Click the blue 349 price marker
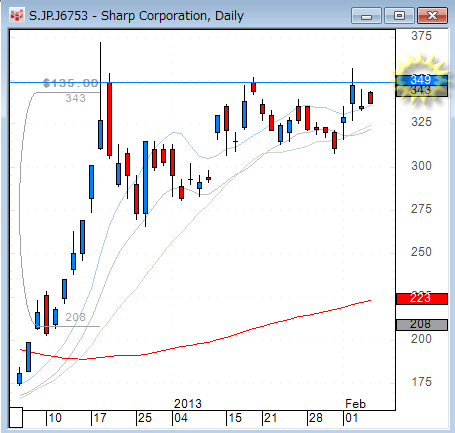This screenshot has height=433, width=455. 421,80
